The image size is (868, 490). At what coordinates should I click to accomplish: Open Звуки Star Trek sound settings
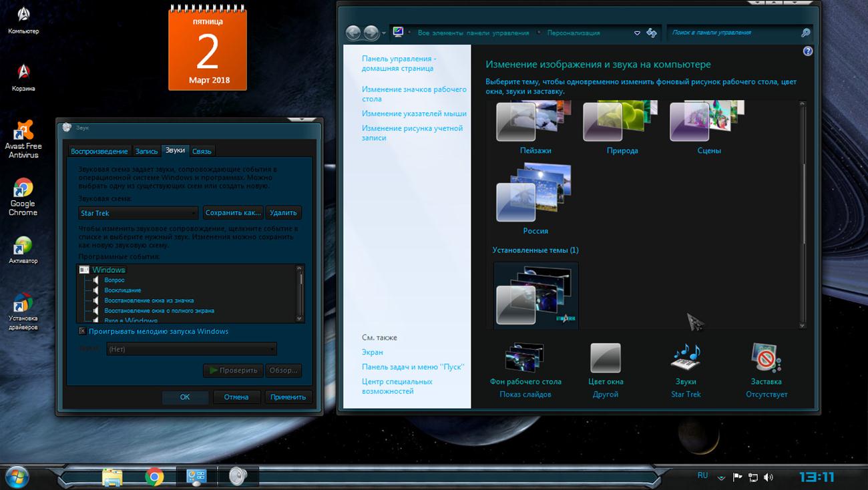point(686,371)
